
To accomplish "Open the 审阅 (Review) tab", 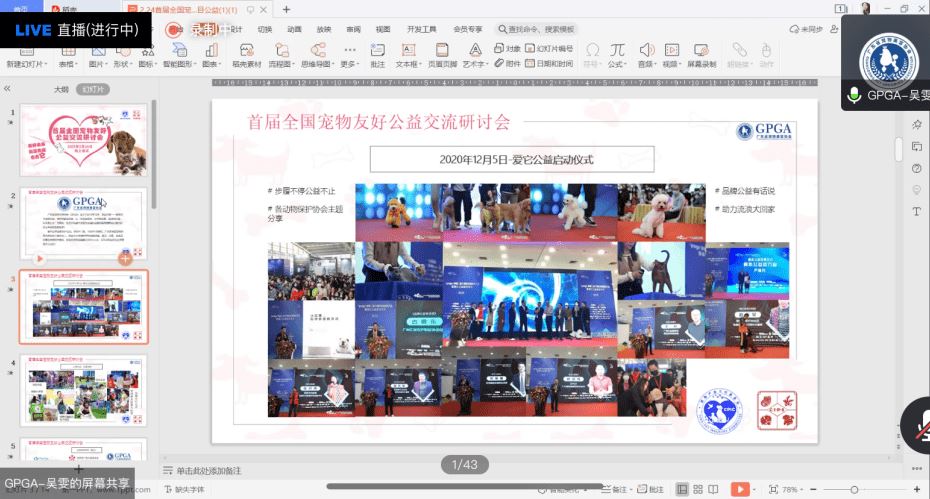I will (x=353, y=29).
